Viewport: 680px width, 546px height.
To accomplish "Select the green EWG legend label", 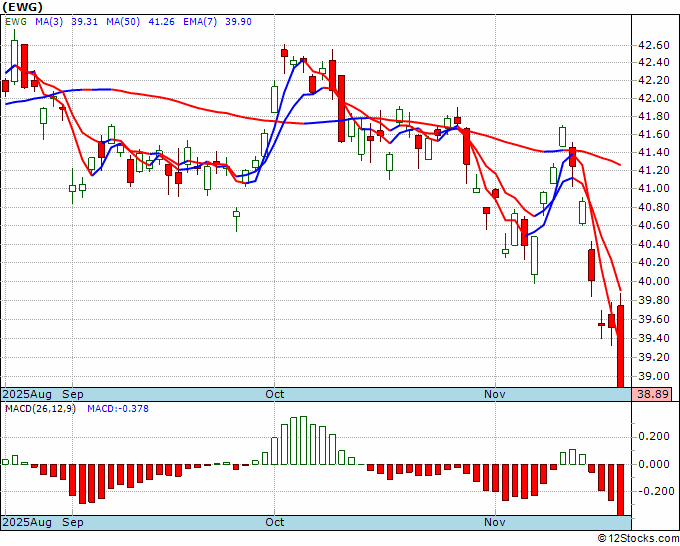I will point(16,22).
